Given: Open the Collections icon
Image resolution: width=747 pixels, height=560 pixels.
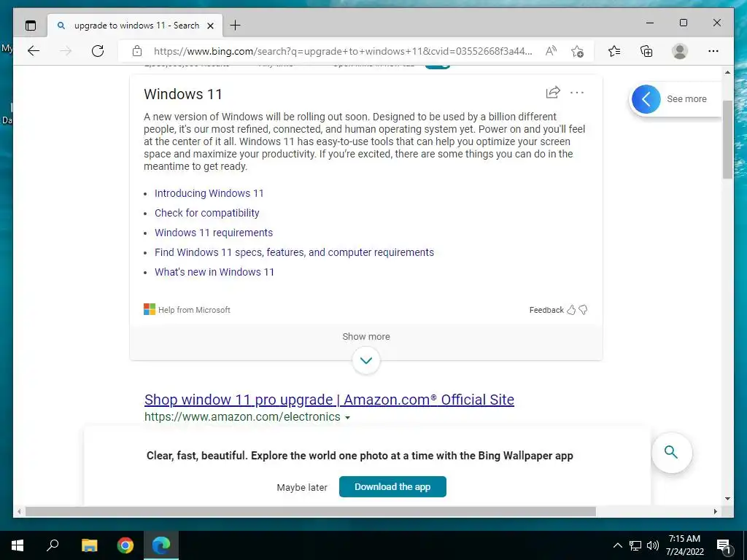Looking at the screenshot, I should click(646, 51).
